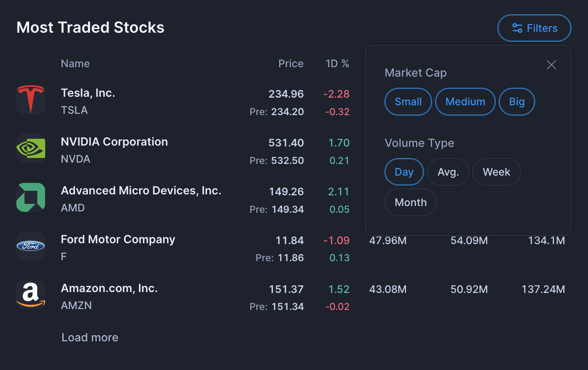This screenshot has height=370, width=588.
Task: Open the Tesla, Inc. stock name
Action: [x=88, y=93]
